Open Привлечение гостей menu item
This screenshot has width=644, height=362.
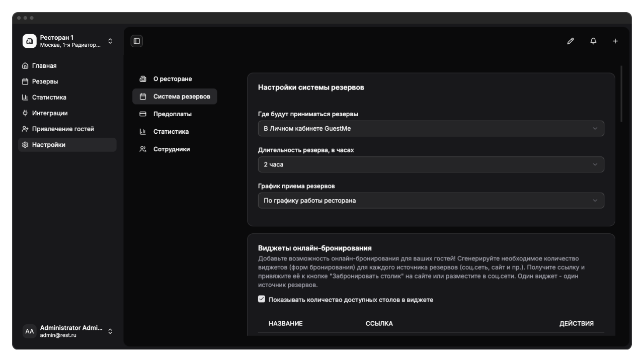click(63, 129)
